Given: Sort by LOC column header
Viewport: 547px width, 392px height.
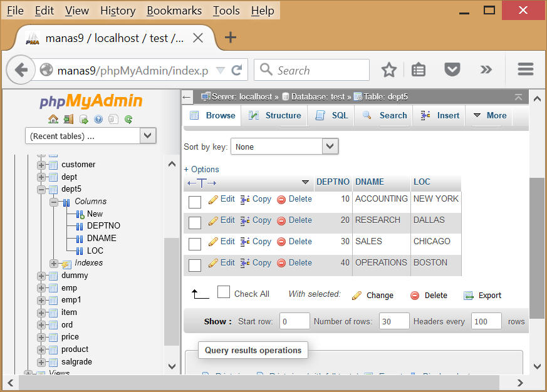Looking at the screenshot, I should (x=422, y=182).
